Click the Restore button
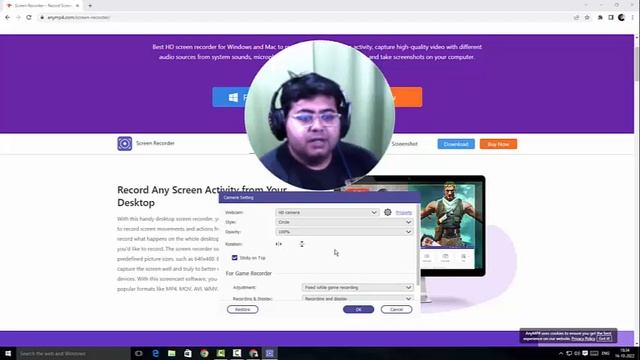 pos(242,309)
